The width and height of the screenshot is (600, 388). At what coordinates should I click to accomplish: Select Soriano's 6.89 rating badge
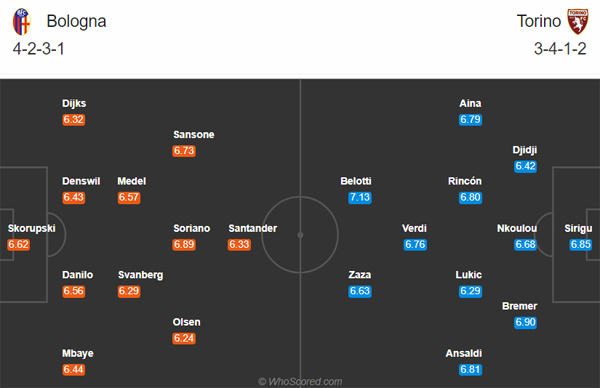coord(184,245)
